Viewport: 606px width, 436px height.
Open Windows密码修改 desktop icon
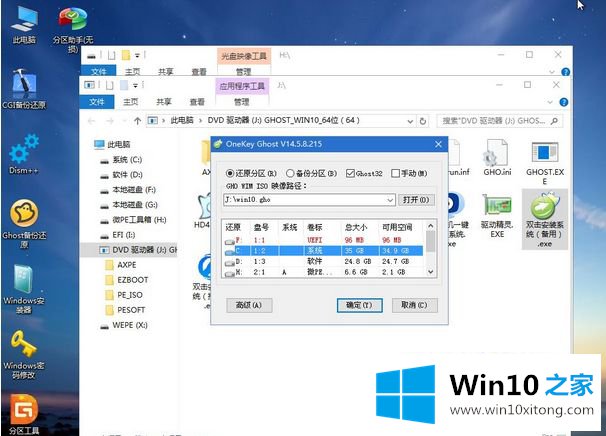pyautogui.click(x=24, y=355)
